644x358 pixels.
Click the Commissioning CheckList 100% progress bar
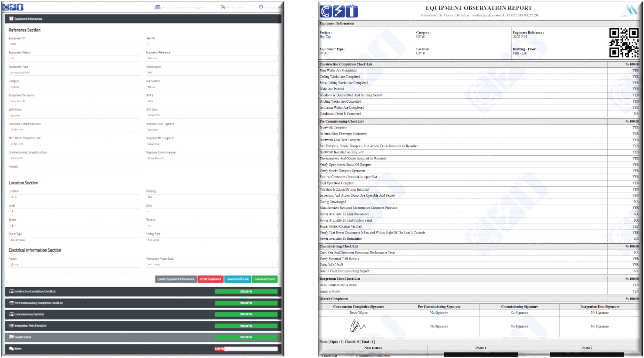[x=246, y=314]
